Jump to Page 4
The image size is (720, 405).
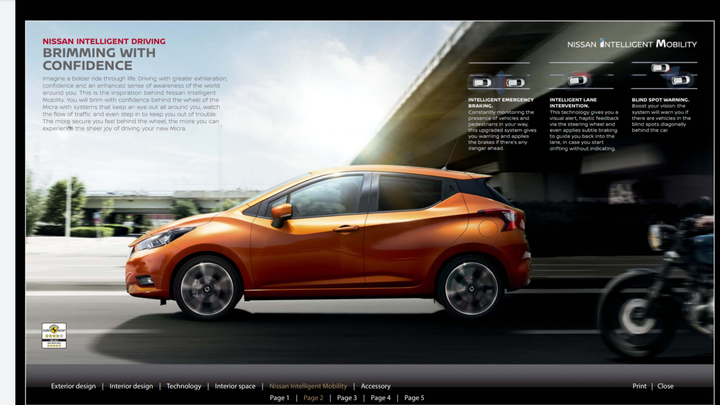pos(381,398)
